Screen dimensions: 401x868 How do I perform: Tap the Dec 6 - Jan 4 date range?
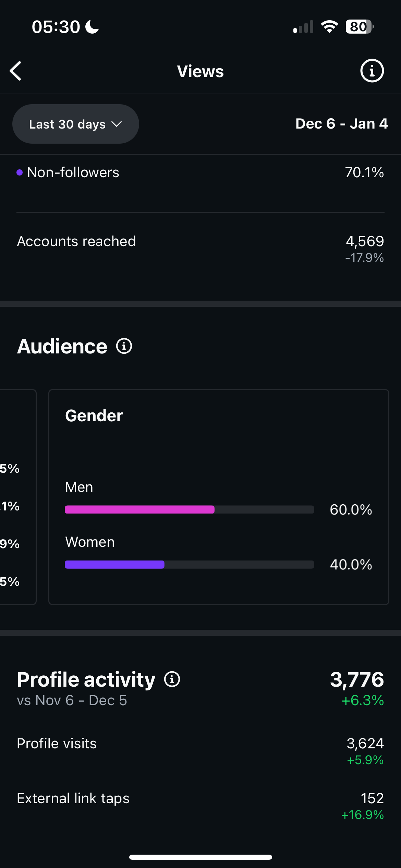(341, 124)
